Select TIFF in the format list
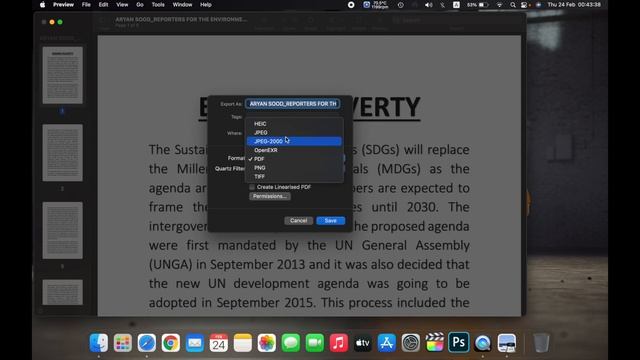640x360 pixels. pos(294,176)
